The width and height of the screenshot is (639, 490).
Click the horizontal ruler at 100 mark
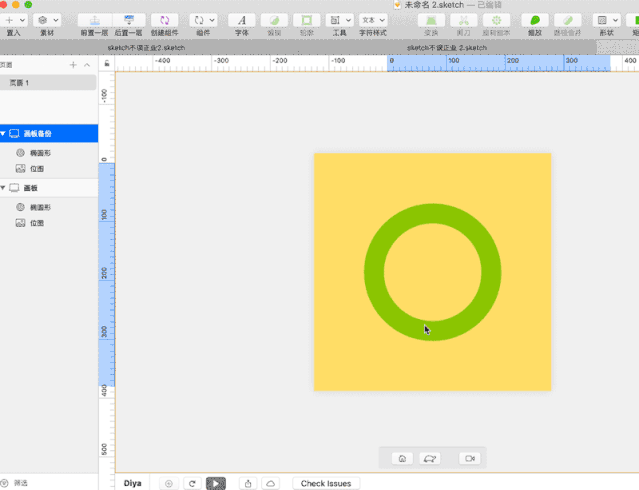pyautogui.click(x=454, y=61)
